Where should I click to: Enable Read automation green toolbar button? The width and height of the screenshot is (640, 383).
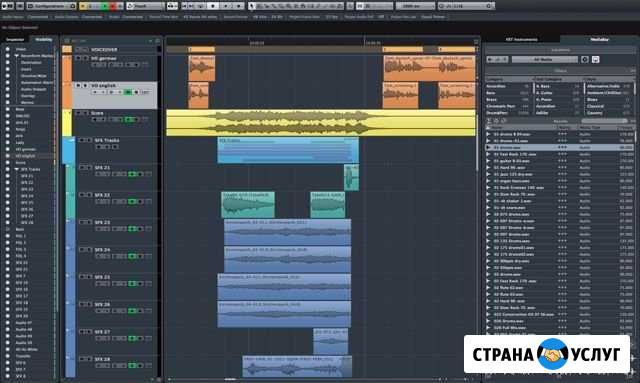(x=104, y=6)
